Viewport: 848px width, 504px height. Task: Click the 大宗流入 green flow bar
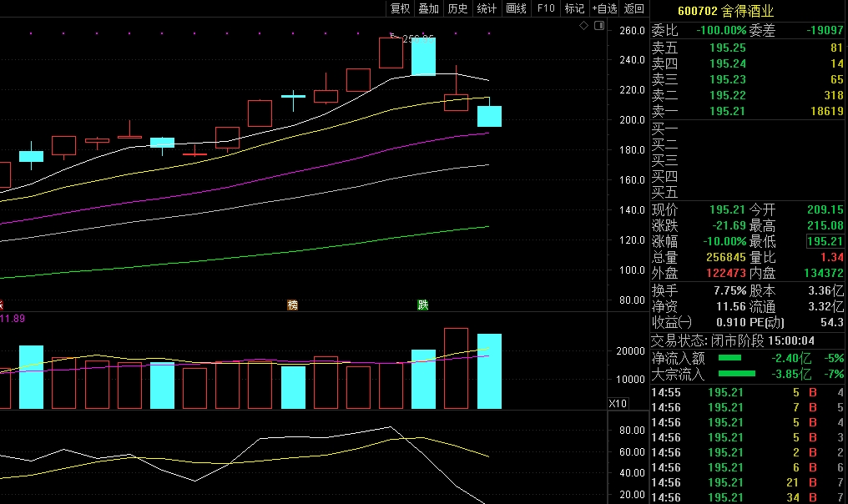[x=737, y=373]
